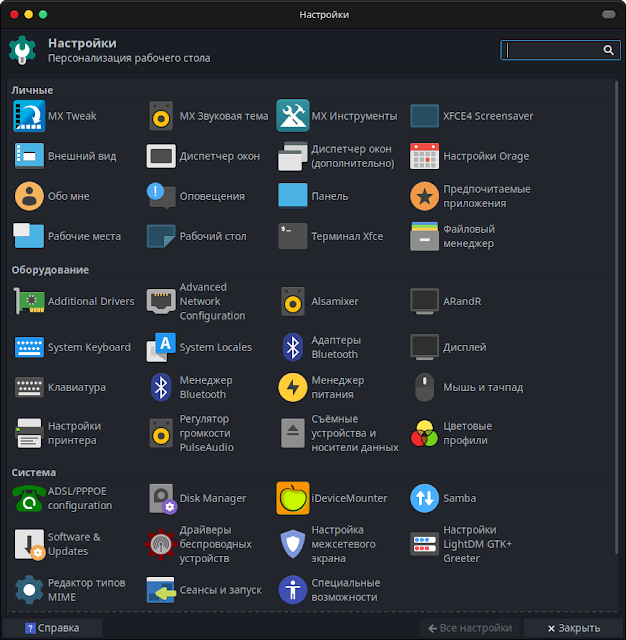Open Предпочитаемые приложения star icon
The height and width of the screenshot is (640, 626).
[424, 196]
